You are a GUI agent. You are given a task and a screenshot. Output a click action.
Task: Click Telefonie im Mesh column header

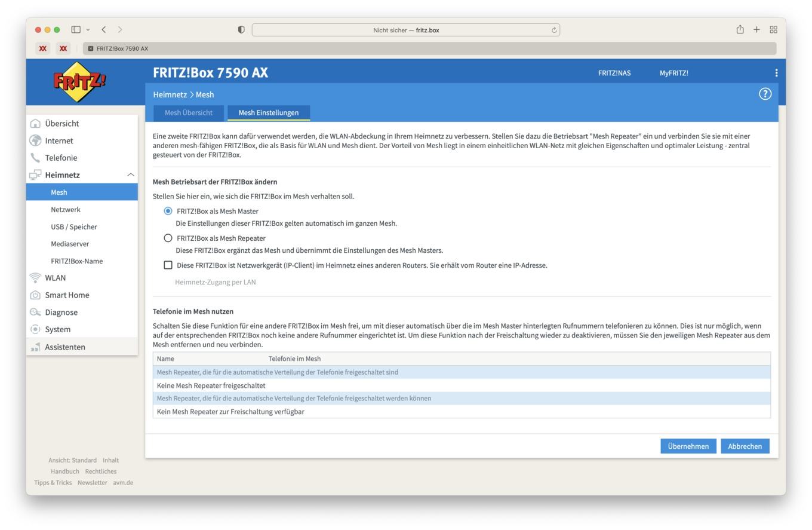click(x=294, y=359)
